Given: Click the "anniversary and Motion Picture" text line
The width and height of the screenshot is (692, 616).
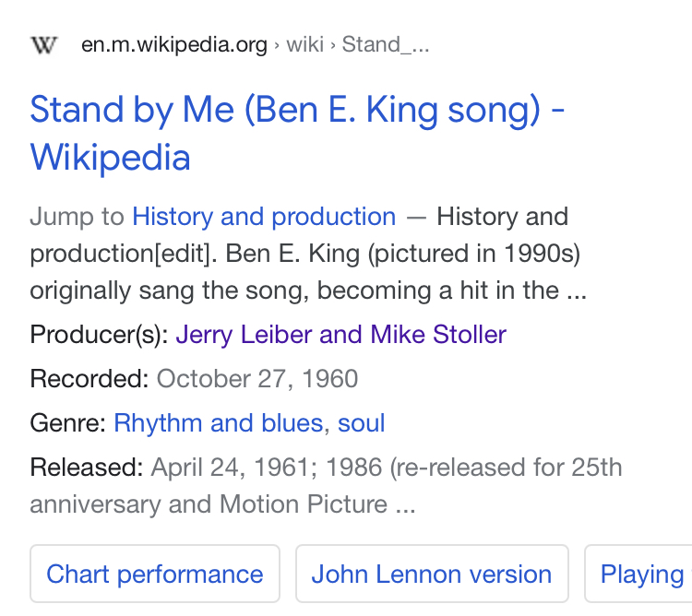Looking at the screenshot, I should (x=208, y=504).
